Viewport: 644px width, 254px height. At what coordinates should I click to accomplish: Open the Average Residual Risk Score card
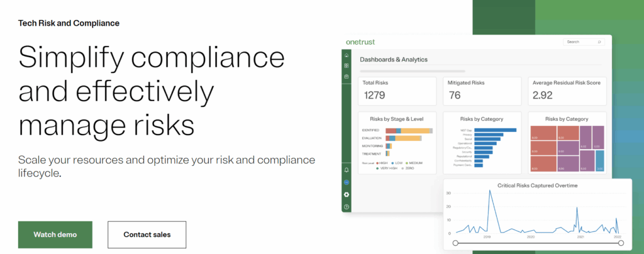567,91
